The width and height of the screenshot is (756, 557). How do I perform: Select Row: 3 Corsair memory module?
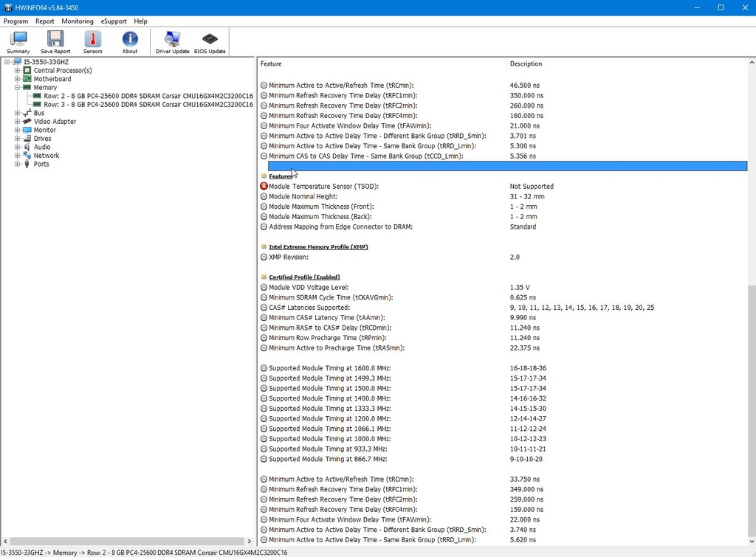click(148, 105)
